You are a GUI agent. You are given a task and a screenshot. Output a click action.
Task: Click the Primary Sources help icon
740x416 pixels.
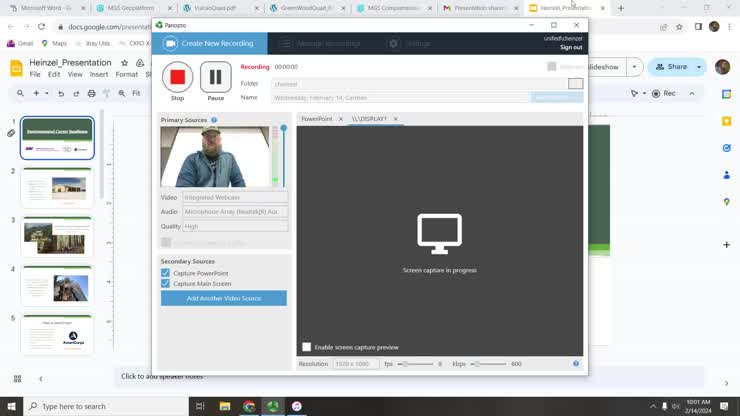(x=214, y=120)
